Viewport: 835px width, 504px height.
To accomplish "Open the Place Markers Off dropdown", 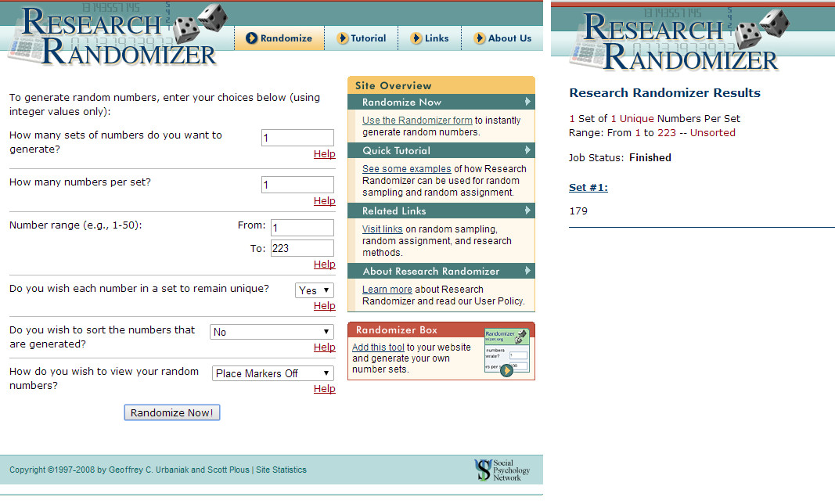I will (x=272, y=373).
